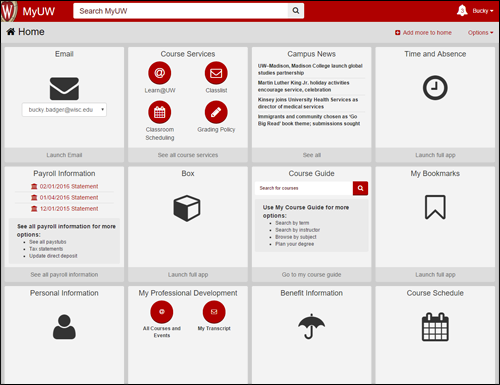The height and width of the screenshot is (385, 500).
Task: Click the Payroll Information tile title
Action: pyautogui.click(x=64, y=173)
